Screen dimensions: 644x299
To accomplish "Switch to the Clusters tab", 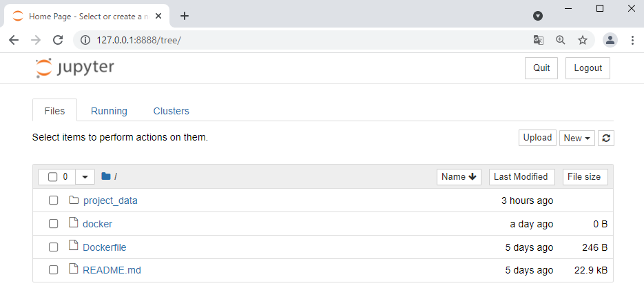I will [x=172, y=111].
